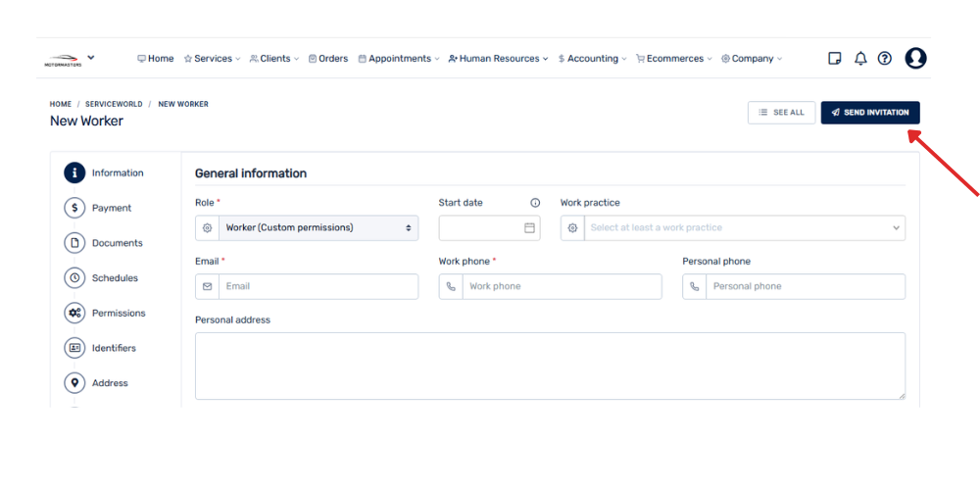
Task: Open the Accounting menu
Action: 593,59
